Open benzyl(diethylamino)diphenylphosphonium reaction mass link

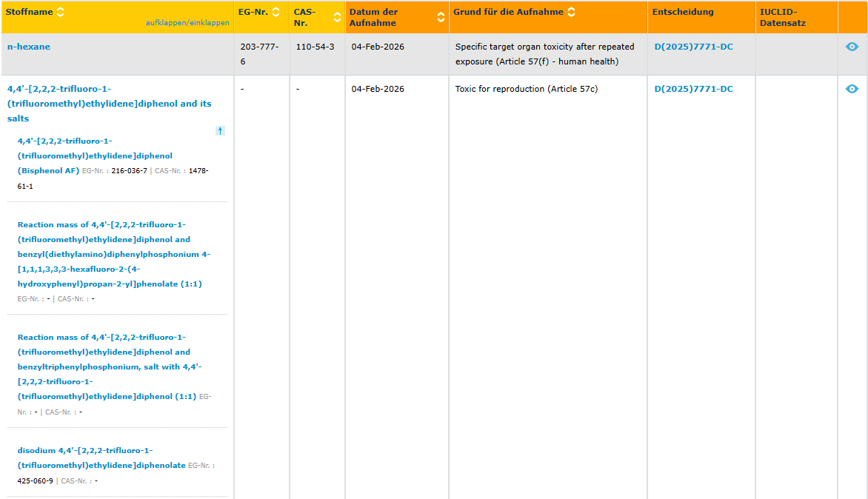[111, 254]
